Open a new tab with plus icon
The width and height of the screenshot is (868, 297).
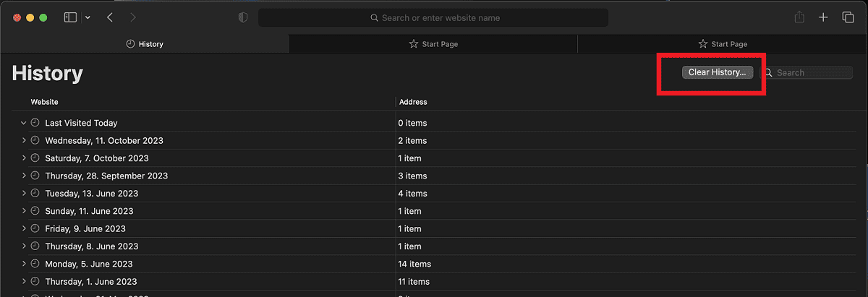click(x=823, y=17)
